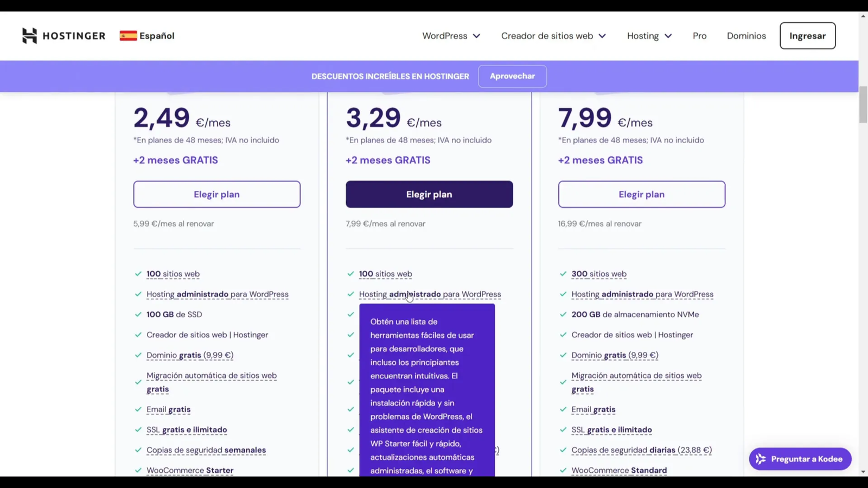Go to the Pro menu item

click(699, 36)
